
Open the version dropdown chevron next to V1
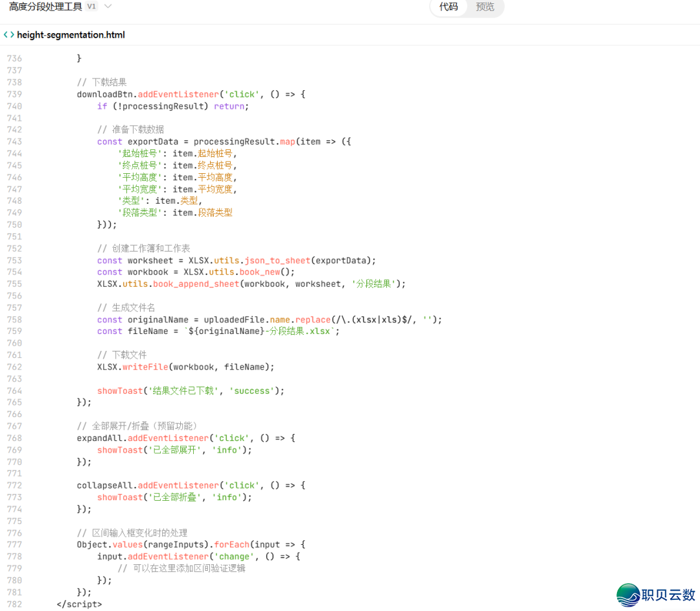[x=108, y=6]
